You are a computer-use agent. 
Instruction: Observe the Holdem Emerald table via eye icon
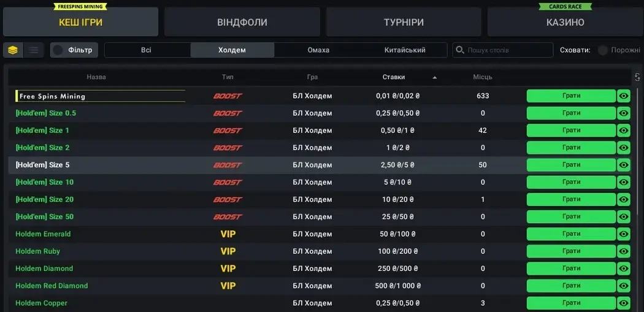pyautogui.click(x=624, y=234)
